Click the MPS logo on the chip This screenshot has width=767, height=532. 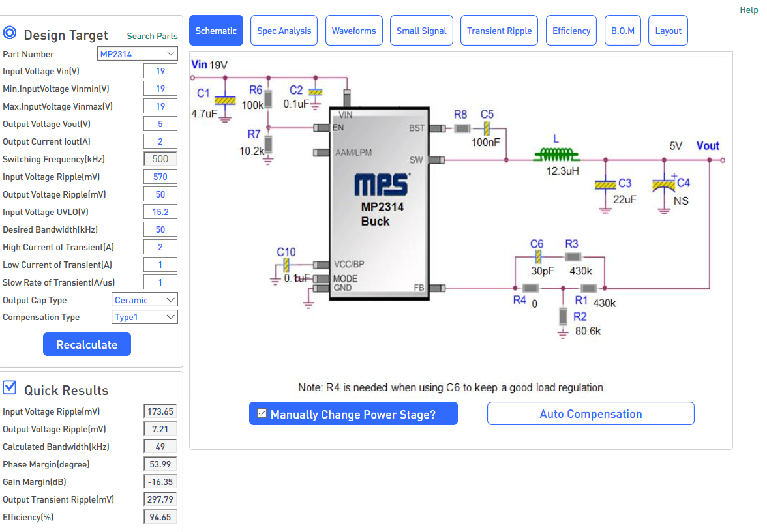(382, 185)
